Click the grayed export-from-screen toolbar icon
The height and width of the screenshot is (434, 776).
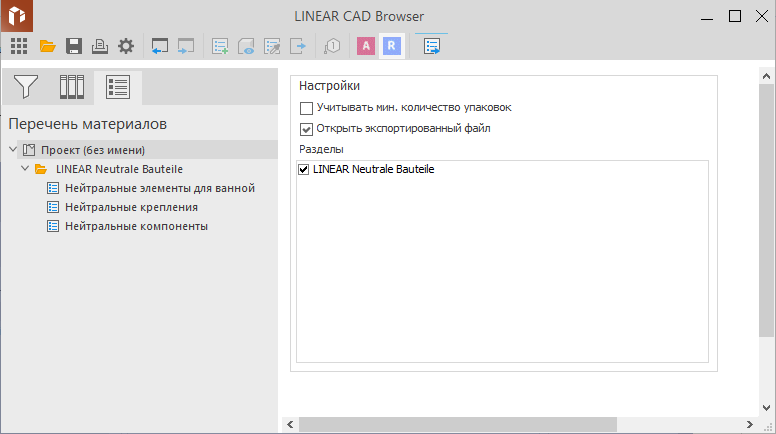pyautogui.click(x=186, y=46)
